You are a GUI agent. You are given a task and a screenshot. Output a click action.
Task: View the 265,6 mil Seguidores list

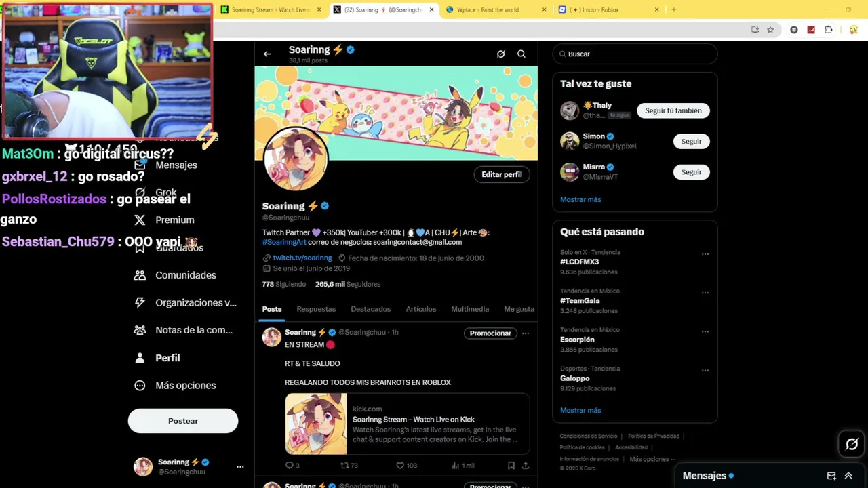[348, 284]
